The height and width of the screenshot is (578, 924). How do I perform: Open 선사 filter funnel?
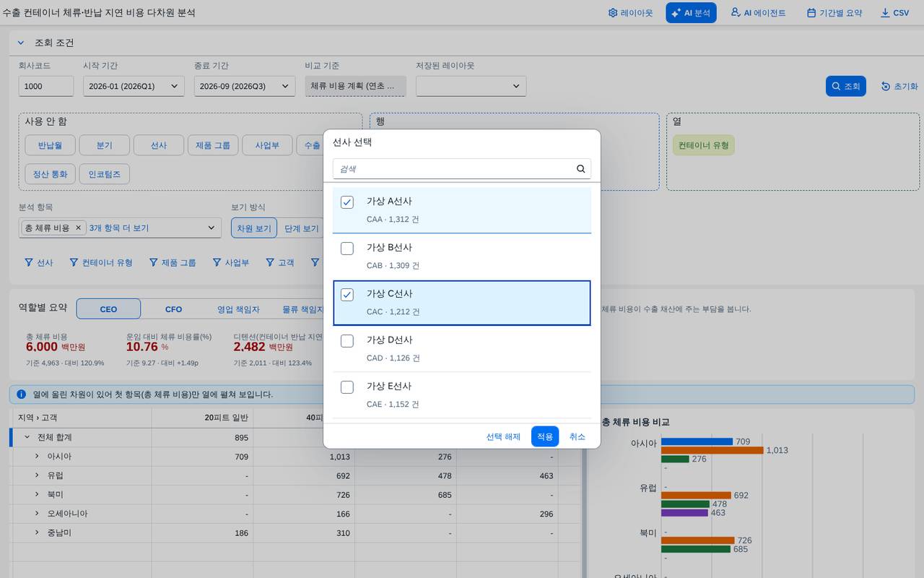39,262
